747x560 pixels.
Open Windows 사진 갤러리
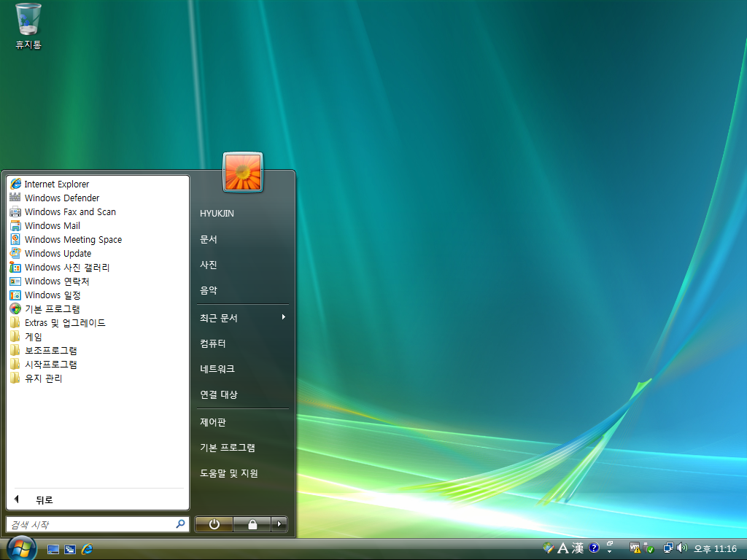pos(98,267)
